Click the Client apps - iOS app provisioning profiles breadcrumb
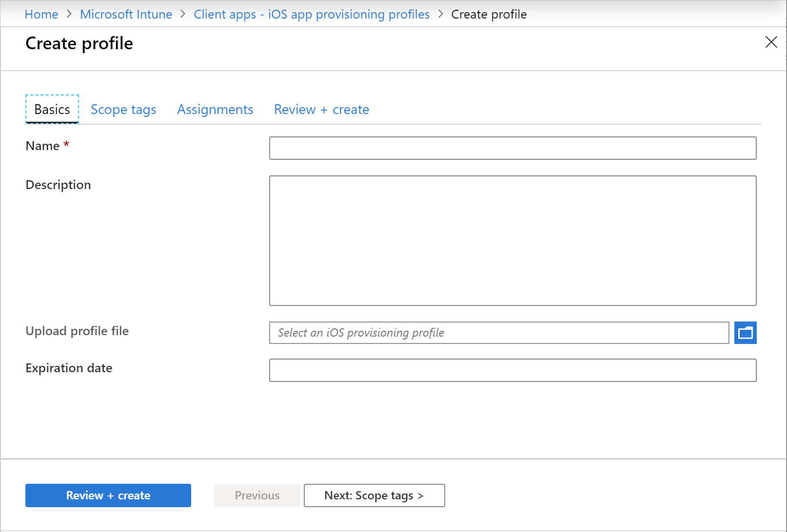 point(312,14)
